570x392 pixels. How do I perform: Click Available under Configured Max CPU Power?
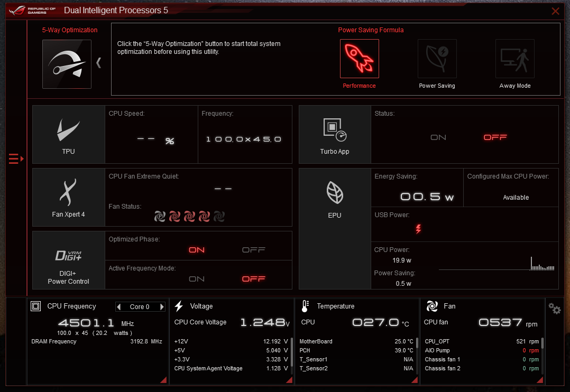[x=516, y=198]
